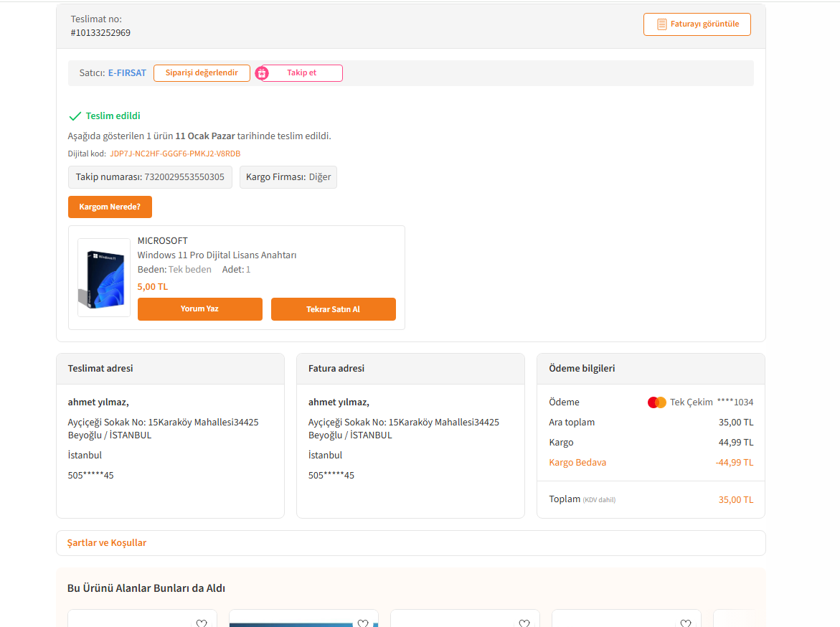Viewport: 840px width, 627px height.
Task: Open Faturayı görüntüle invoice button
Action: tap(697, 24)
